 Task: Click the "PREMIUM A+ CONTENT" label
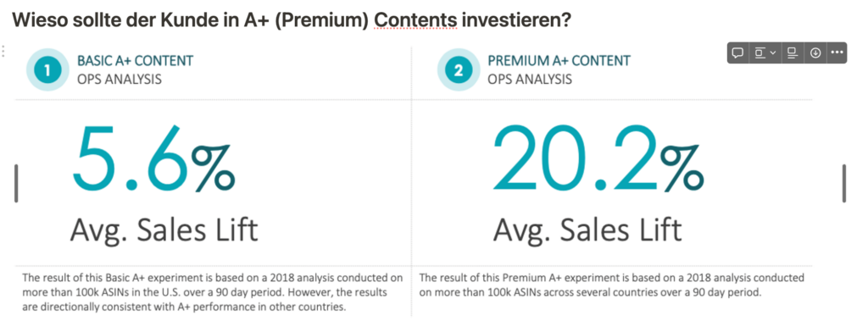point(559,61)
